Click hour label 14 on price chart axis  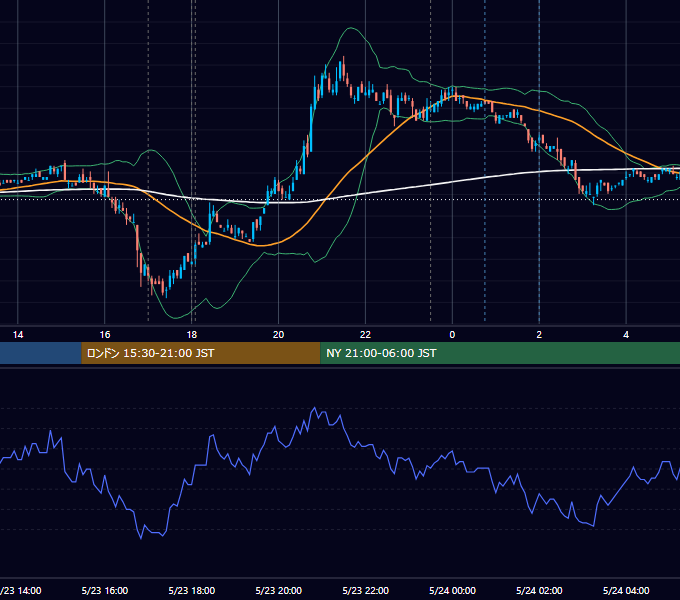[18, 335]
